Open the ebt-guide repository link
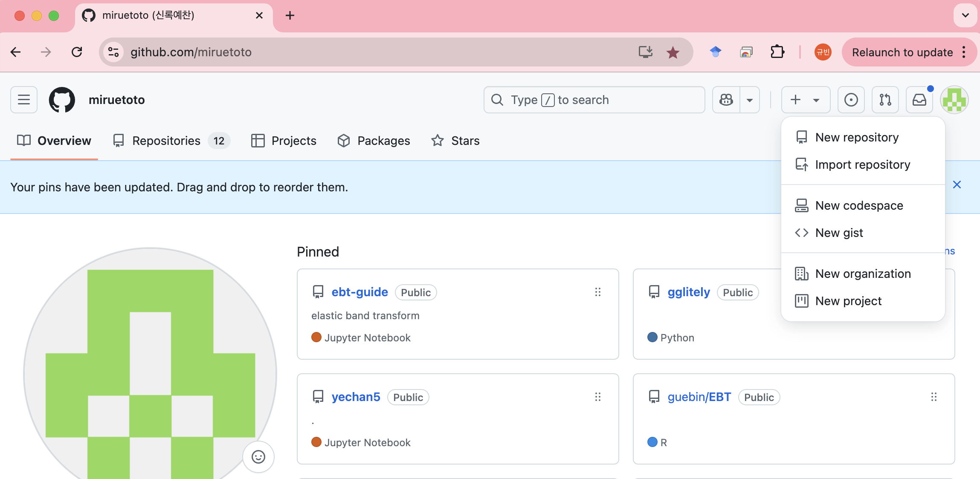This screenshot has width=980, height=479. [x=360, y=292]
